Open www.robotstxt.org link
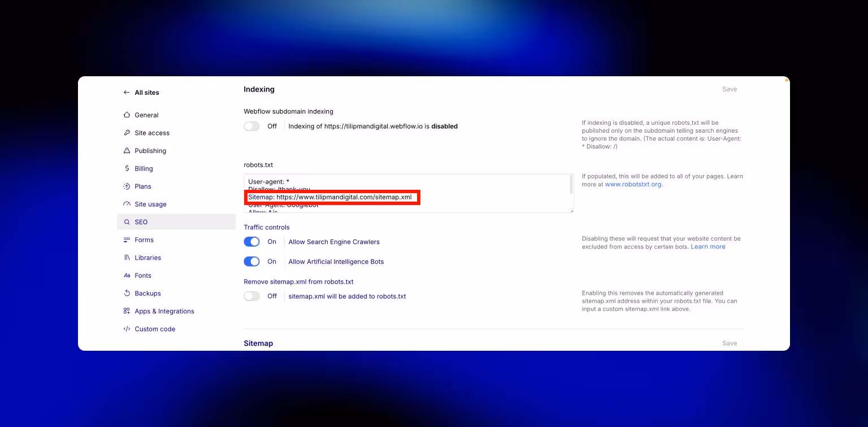 633,185
